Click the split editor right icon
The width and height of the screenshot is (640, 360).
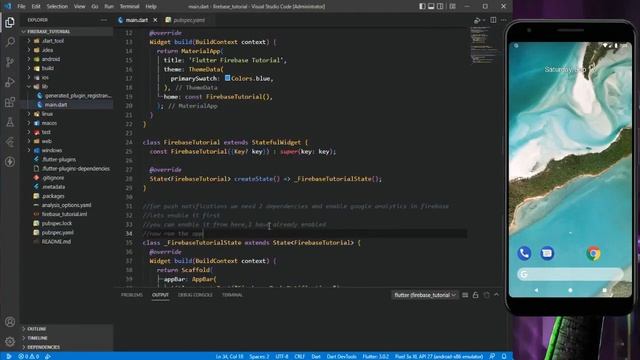(493, 20)
